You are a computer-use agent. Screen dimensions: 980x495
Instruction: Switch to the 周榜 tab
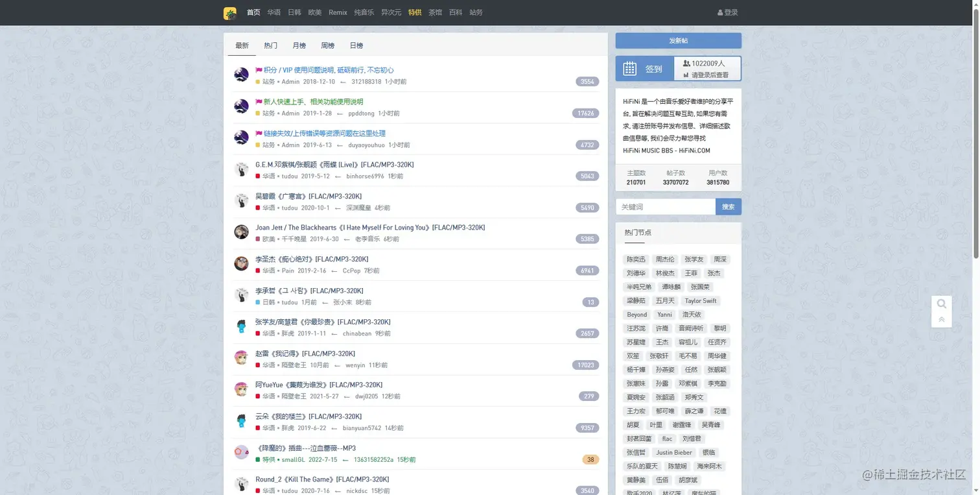[327, 45]
